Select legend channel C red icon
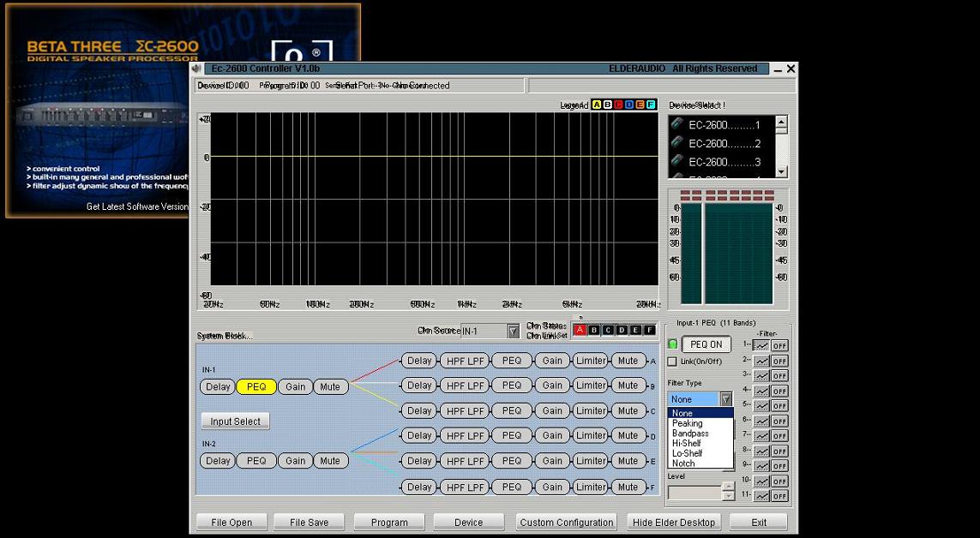 tap(618, 105)
